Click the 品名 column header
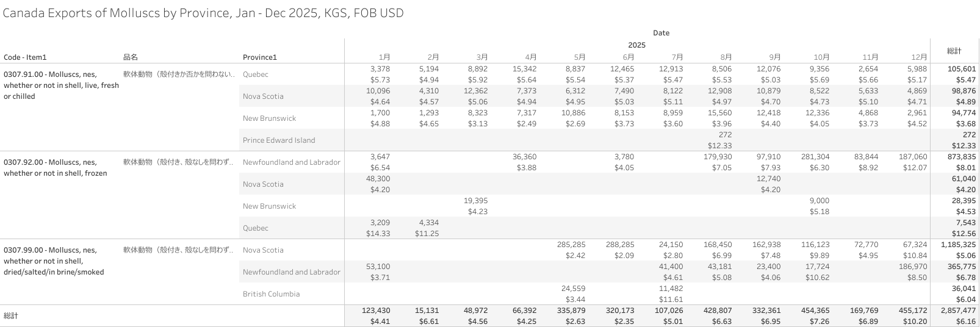The width and height of the screenshot is (980, 327). (x=131, y=57)
